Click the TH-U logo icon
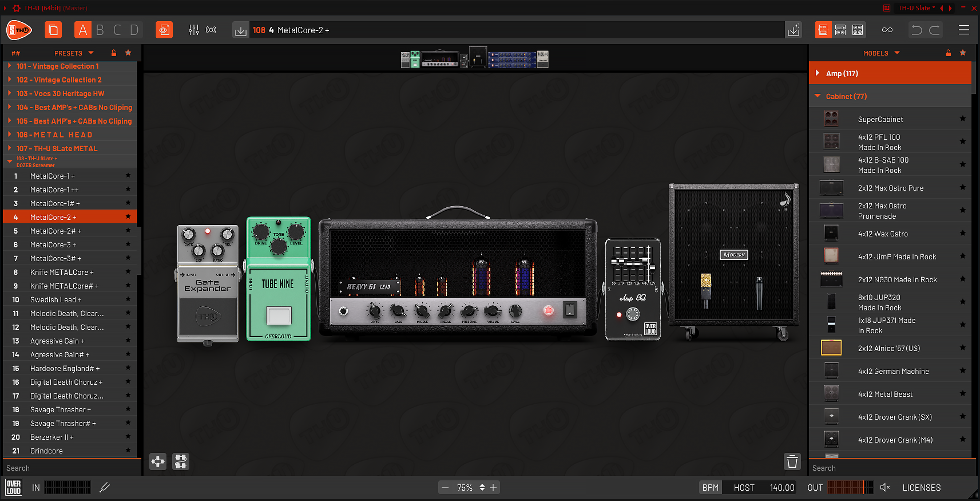This screenshot has height=501, width=980. 19,30
